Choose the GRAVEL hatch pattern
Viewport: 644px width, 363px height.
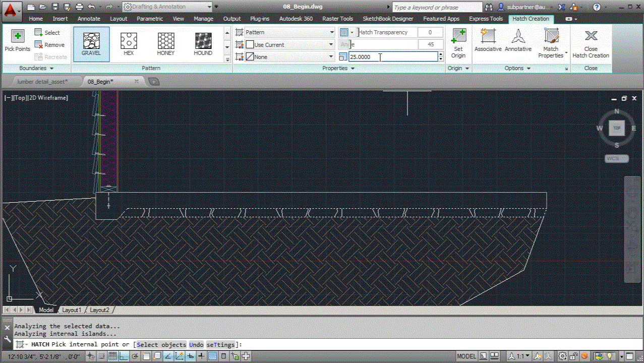pyautogui.click(x=91, y=44)
